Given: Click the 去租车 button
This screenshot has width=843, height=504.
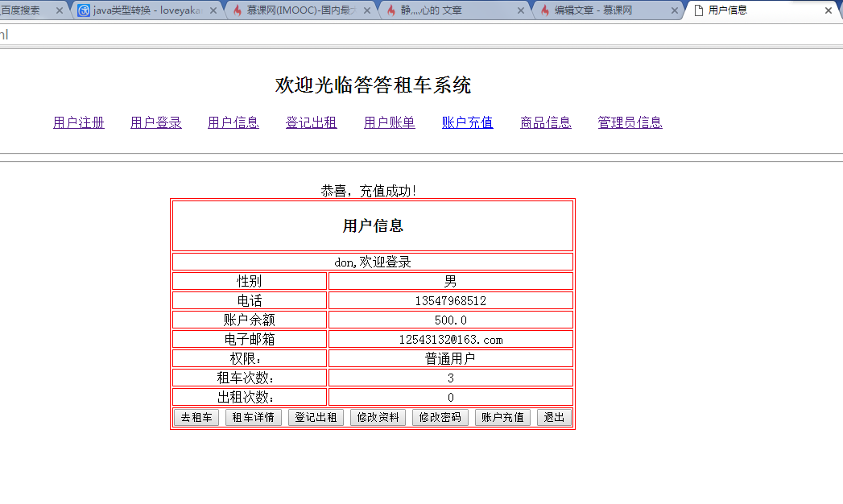Looking at the screenshot, I should click(x=196, y=418).
